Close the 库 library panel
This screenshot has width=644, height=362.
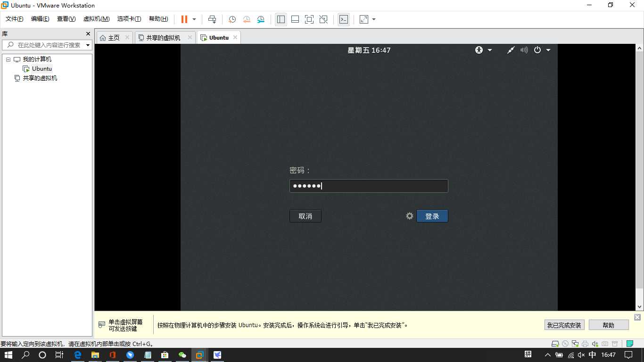click(88, 34)
